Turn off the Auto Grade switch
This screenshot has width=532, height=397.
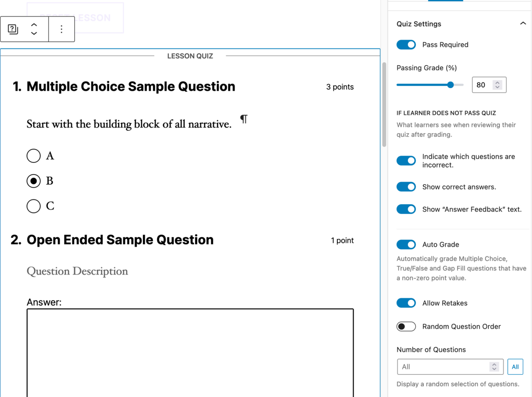point(406,244)
